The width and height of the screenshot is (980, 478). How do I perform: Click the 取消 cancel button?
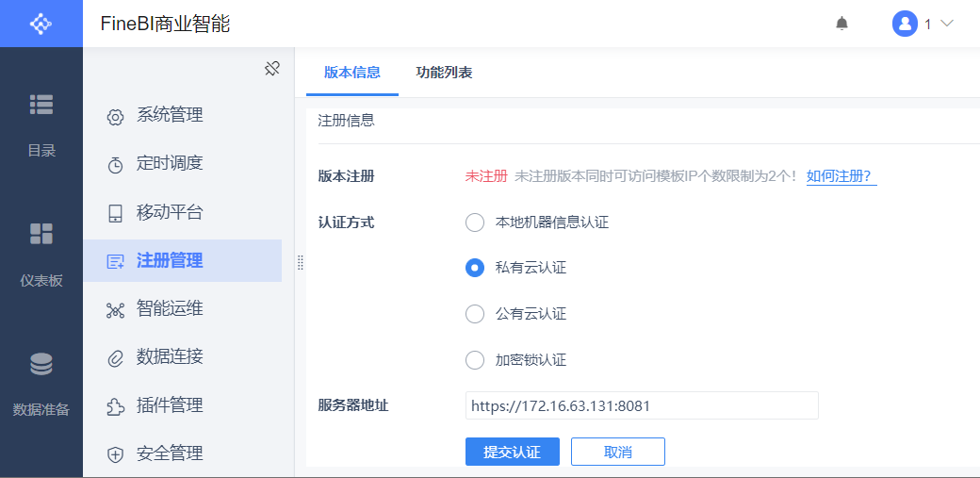click(617, 452)
